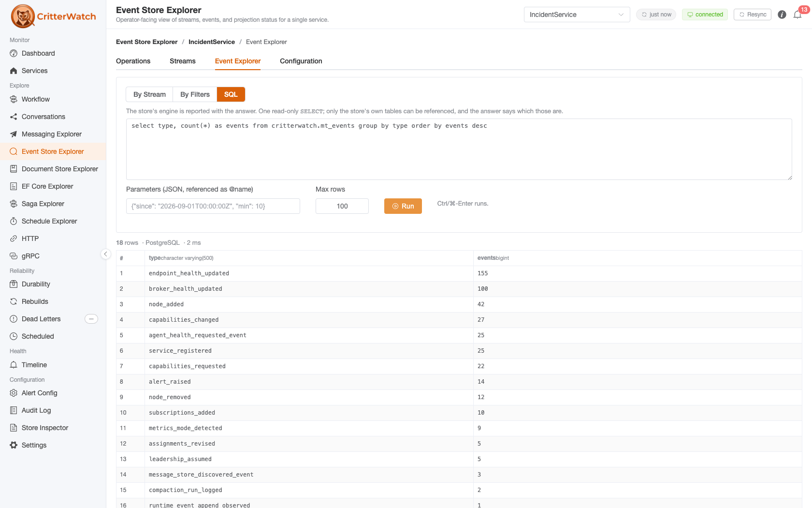The width and height of the screenshot is (812, 508).
Task: Click the Document Store Explorer icon
Action: [14, 169]
